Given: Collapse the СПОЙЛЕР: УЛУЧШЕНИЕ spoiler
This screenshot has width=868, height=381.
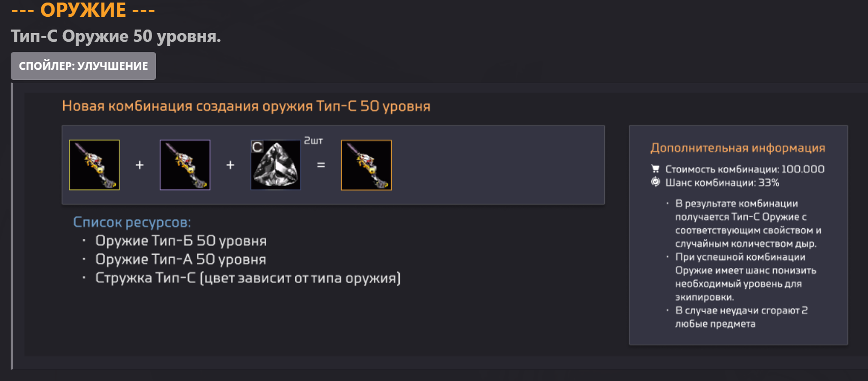Looking at the screenshot, I should pos(83,66).
